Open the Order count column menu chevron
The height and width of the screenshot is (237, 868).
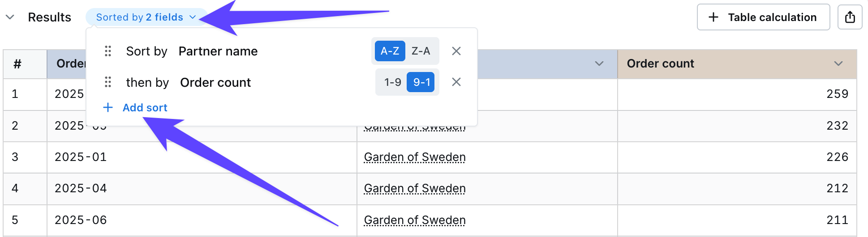coord(838,63)
